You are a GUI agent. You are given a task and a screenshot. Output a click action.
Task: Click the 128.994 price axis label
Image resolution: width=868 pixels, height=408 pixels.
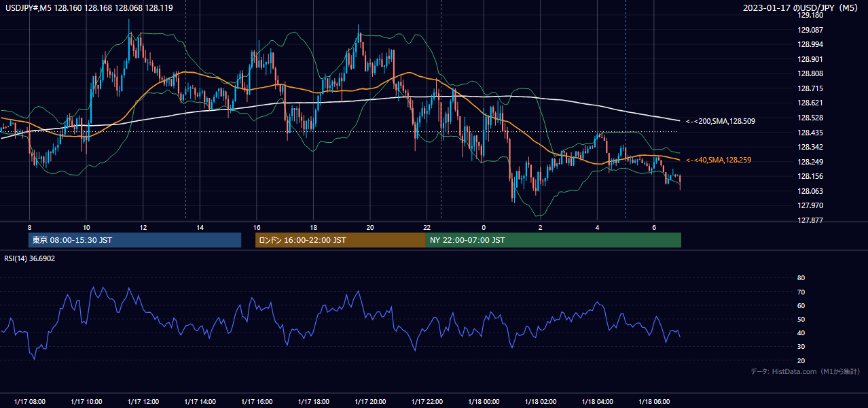(x=810, y=44)
